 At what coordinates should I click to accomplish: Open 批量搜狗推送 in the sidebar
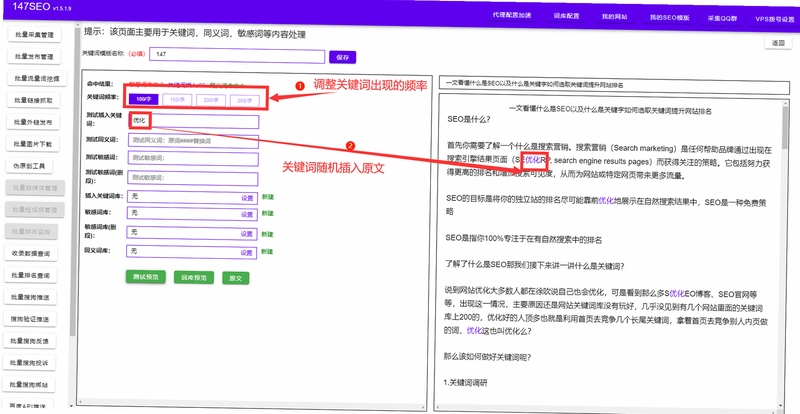click(31, 297)
